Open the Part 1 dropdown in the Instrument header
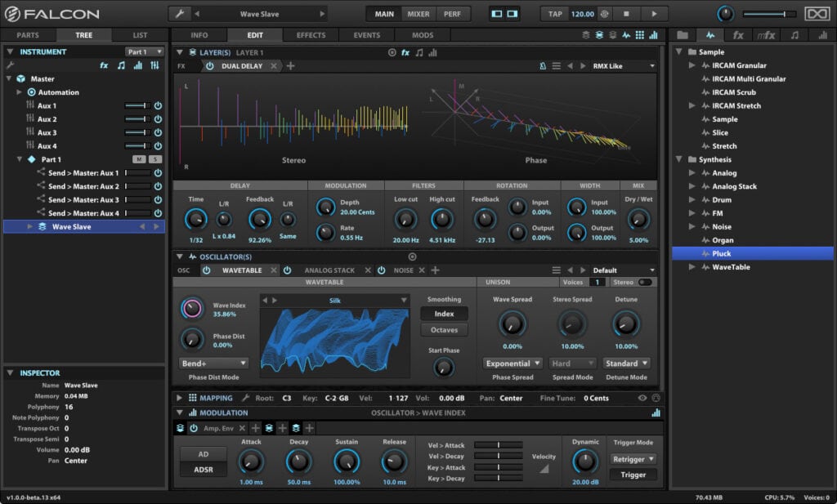Viewport: 837px width, 504px height. [144, 51]
